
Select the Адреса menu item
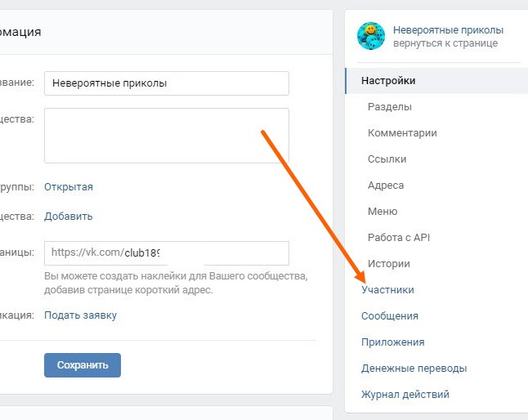pos(386,185)
